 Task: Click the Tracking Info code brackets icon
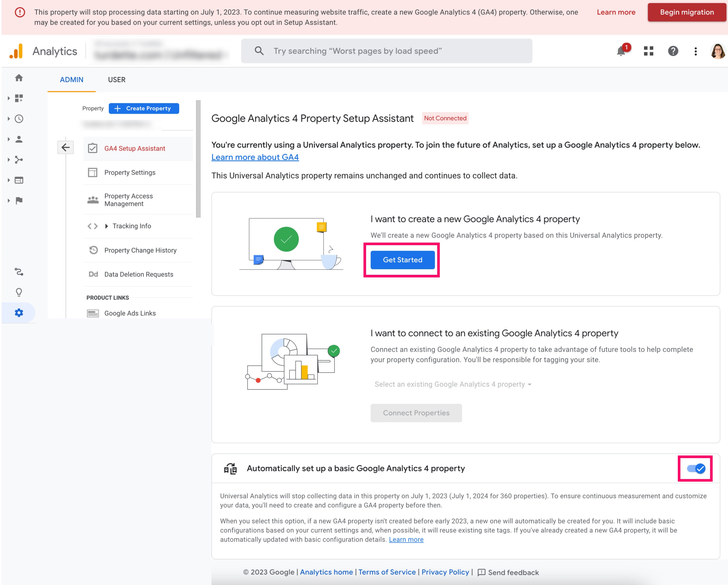pos(92,226)
